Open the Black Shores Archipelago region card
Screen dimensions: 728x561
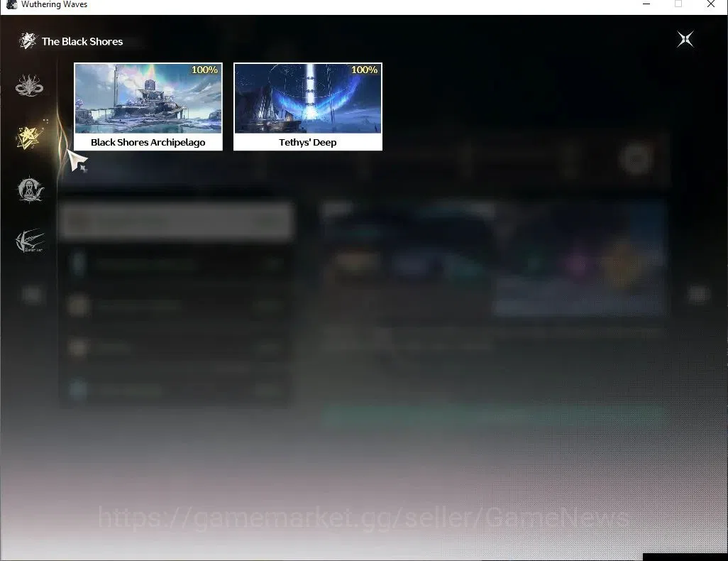point(148,107)
